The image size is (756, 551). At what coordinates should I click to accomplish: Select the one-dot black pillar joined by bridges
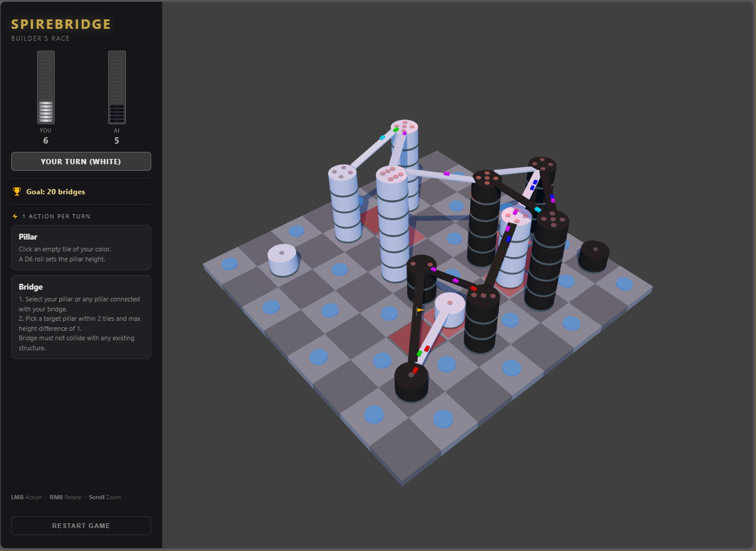(411, 381)
